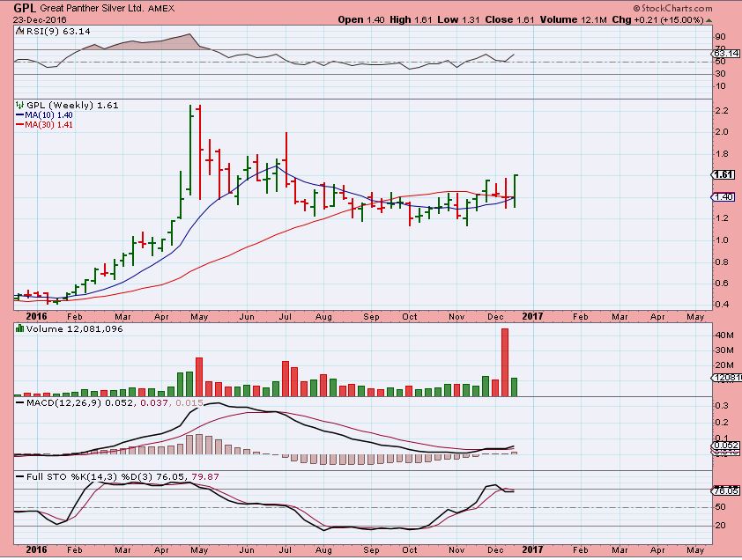Click the company name Great Panther Silver Ltd.
The width and height of the screenshot is (742, 560).
92,9
